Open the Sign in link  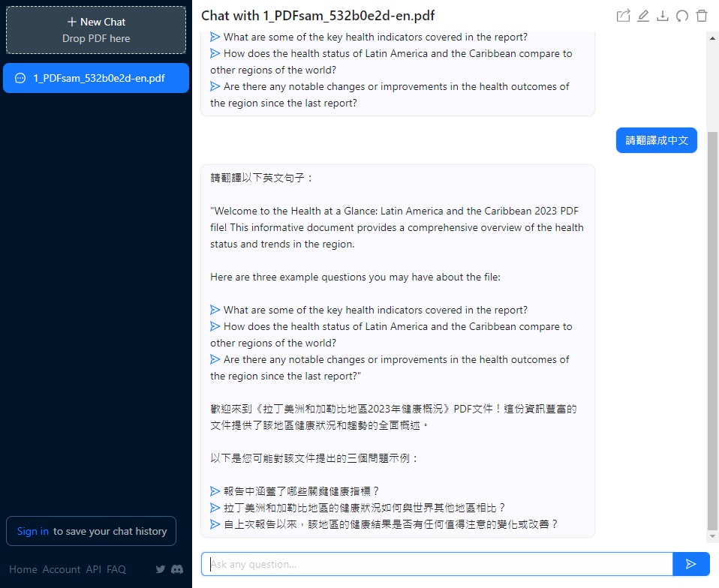(32, 531)
